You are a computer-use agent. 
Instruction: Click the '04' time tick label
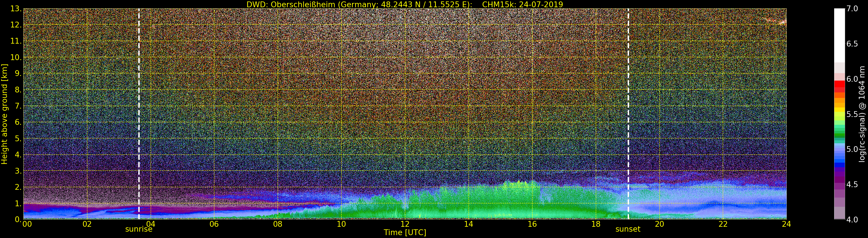(151, 224)
